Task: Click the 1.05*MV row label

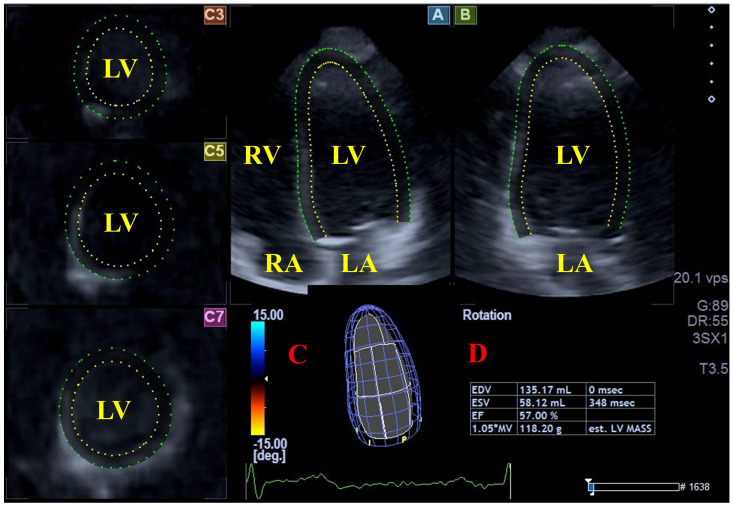Action: 493,428
